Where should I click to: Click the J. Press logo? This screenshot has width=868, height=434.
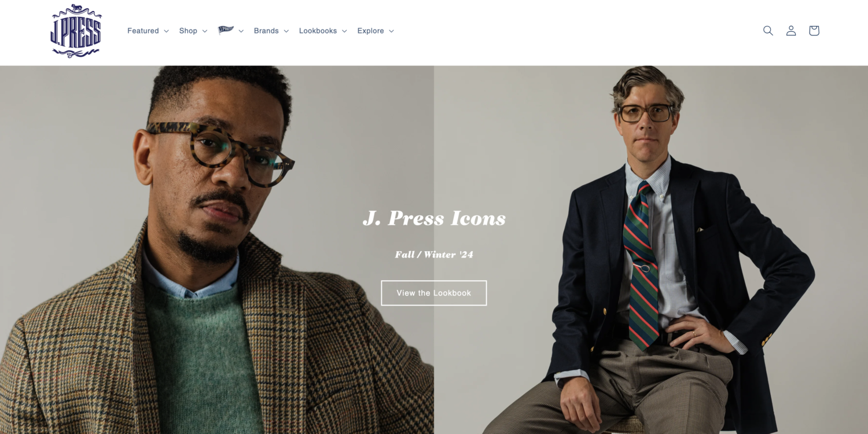76,31
